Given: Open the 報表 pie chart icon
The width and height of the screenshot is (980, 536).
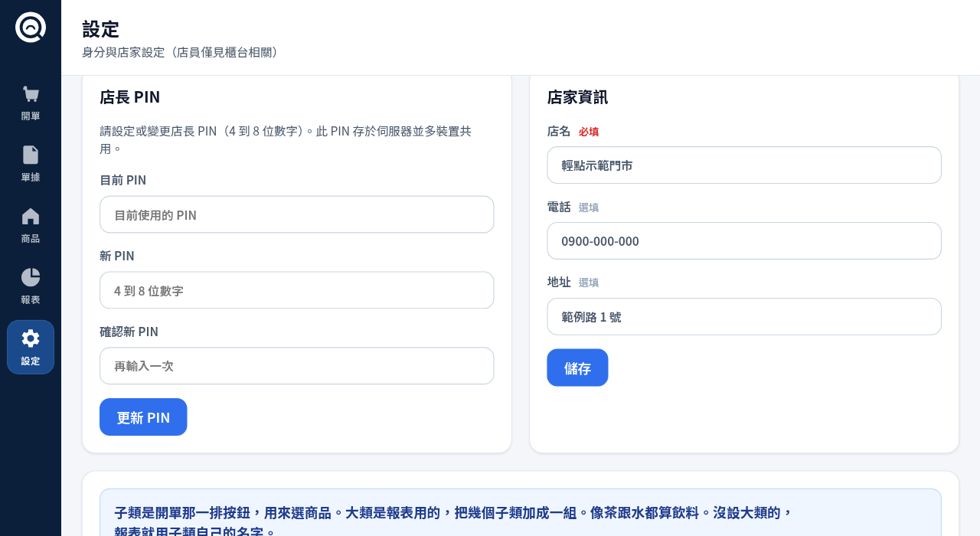Looking at the screenshot, I should 31,277.
